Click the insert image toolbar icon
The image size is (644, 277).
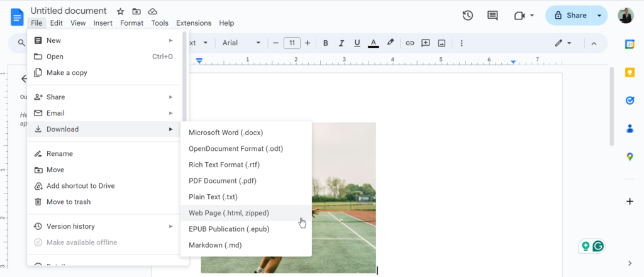(x=441, y=43)
